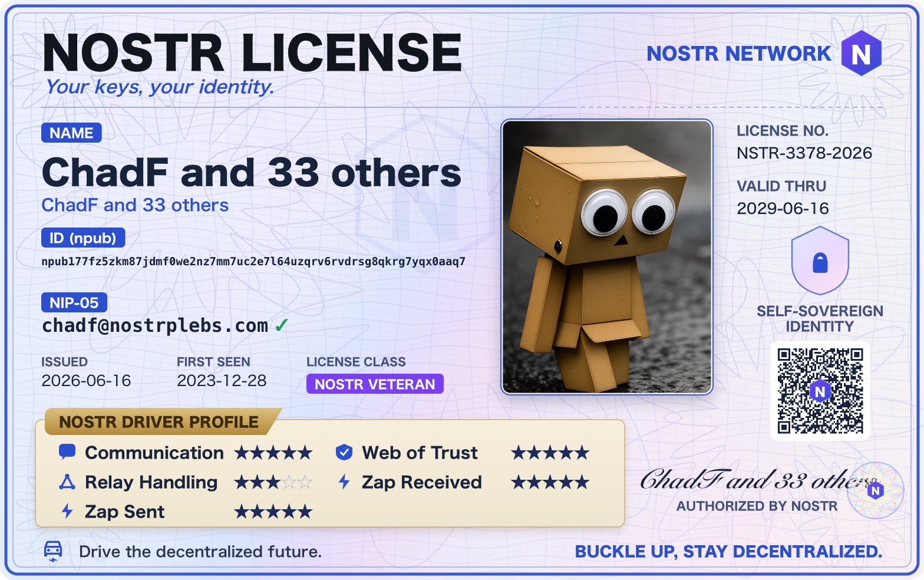Click the large bold name ChadF and 33 others
The width and height of the screenshot is (924, 580).
coord(252,172)
